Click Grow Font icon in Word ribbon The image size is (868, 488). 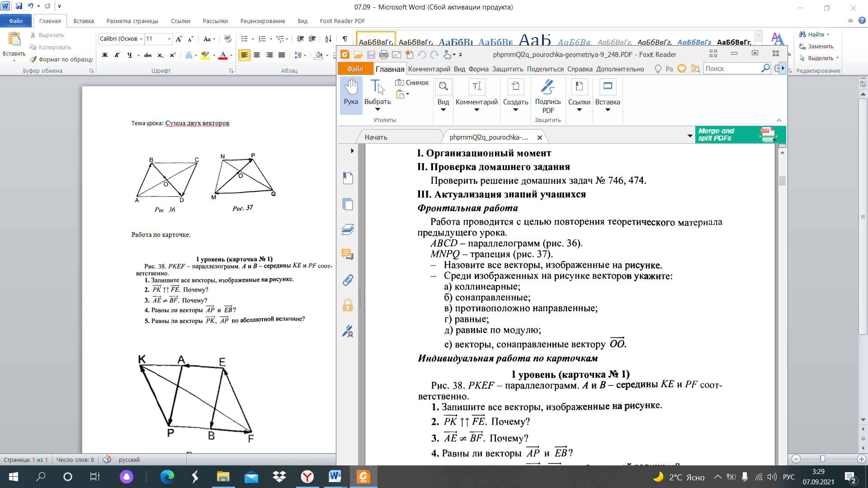coord(179,39)
